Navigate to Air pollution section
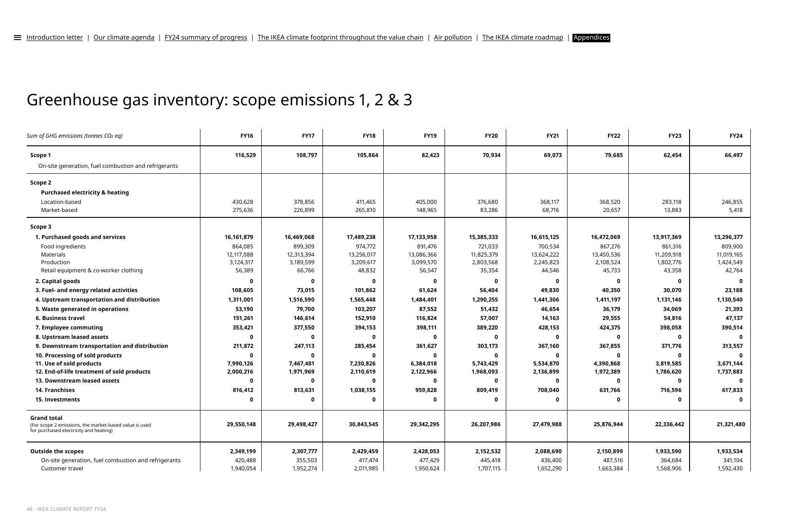The width and height of the screenshot is (790, 532). pyautogui.click(x=453, y=37)
